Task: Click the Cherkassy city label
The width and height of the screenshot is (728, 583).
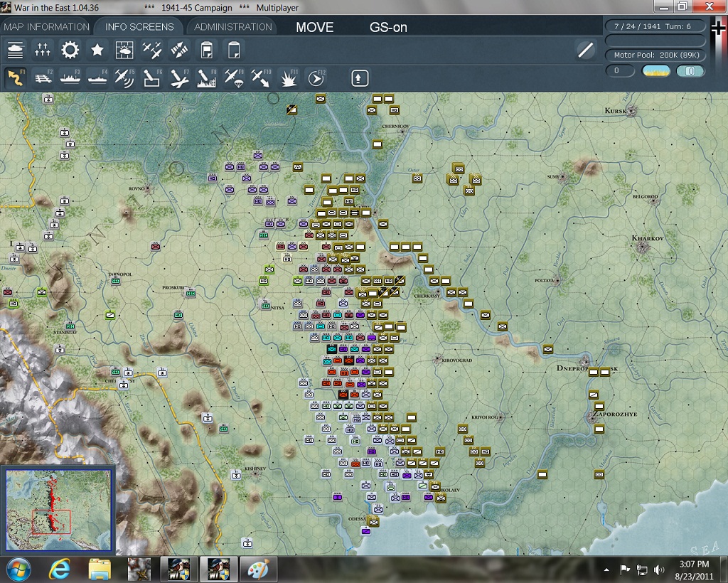Action: [x=427, y=296]
